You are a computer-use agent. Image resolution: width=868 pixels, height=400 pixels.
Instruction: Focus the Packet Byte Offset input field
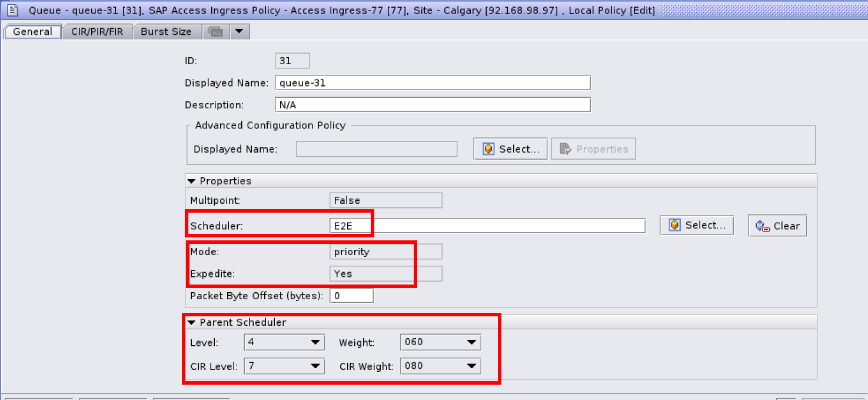tap(351, 296)
